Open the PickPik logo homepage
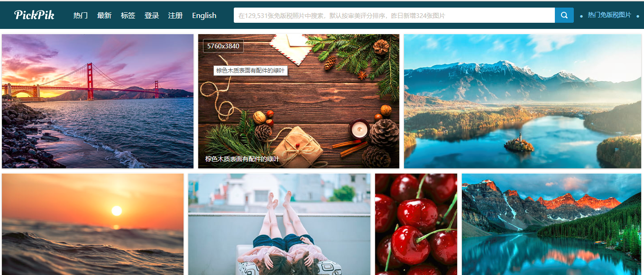644x275 pixels. point(34,15)
